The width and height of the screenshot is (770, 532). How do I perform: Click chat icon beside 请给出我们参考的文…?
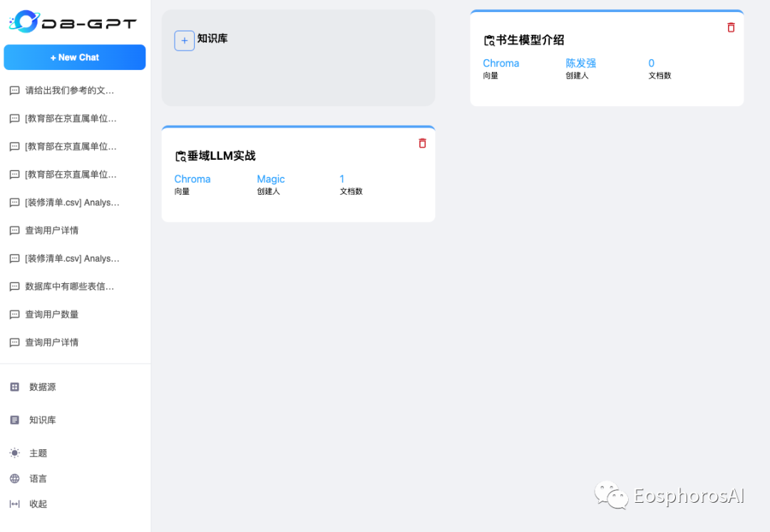click(15, 91)
